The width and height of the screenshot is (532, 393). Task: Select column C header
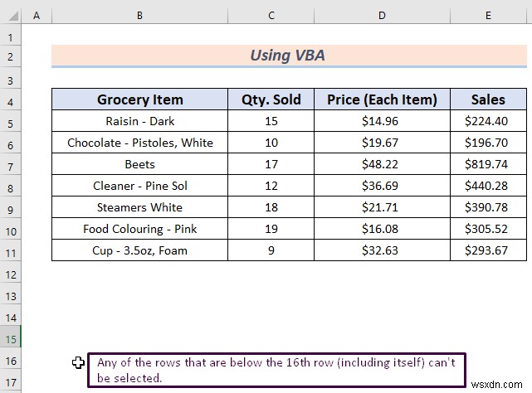[271, 15]
